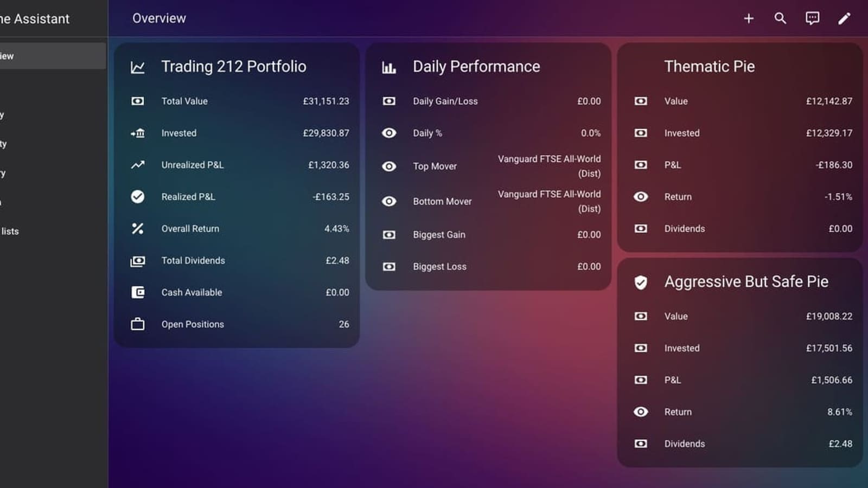This screenshot has width=868, height=488.
Task: Click the Realized P&L -£163.25 value
Action: coord(331,197)
